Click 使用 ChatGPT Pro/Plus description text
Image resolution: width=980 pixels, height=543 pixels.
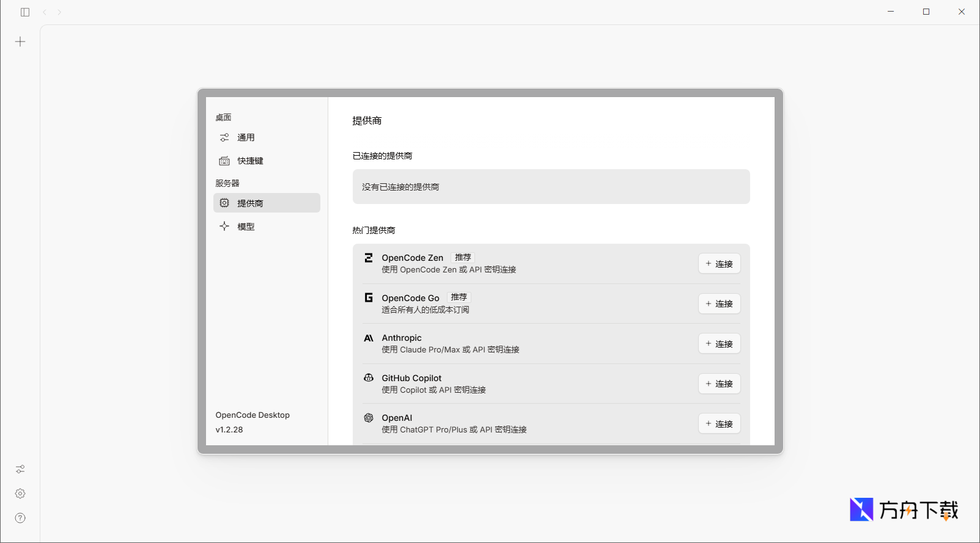pos(454,429)
